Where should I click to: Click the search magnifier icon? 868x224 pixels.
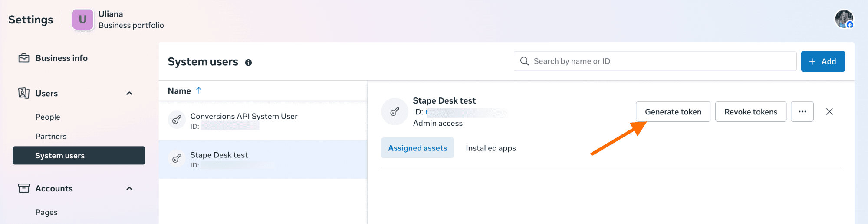coord(524,61)
